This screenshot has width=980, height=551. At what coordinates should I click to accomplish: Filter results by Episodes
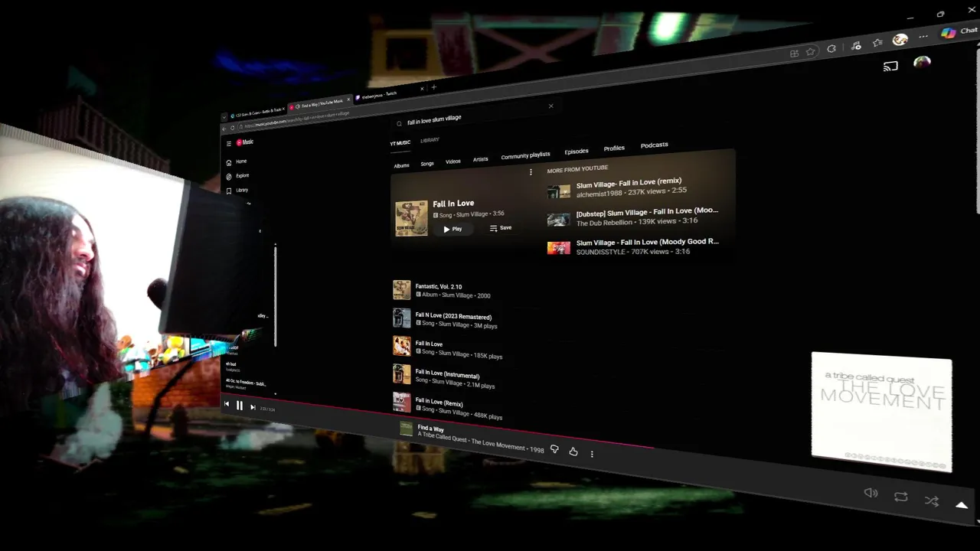577,152
